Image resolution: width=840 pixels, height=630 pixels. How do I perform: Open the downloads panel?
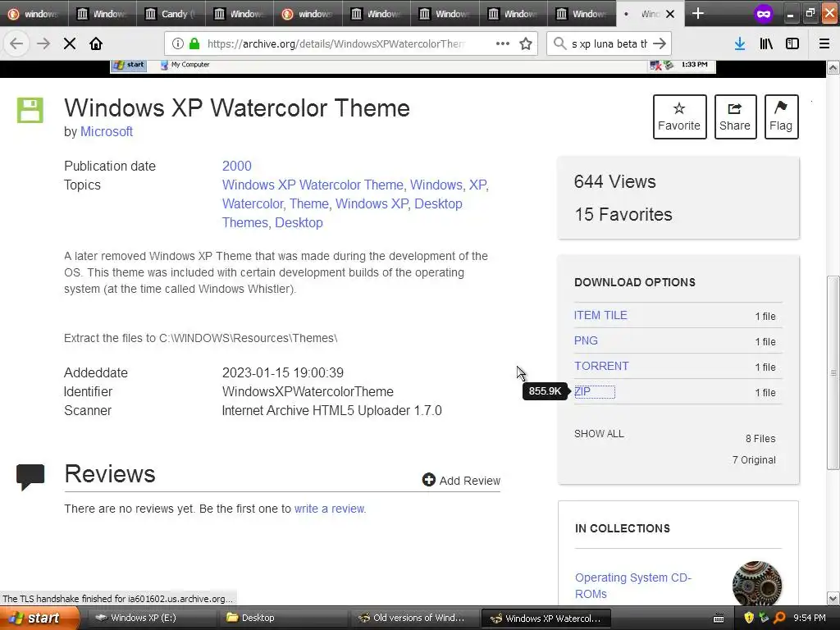(740, 44)
